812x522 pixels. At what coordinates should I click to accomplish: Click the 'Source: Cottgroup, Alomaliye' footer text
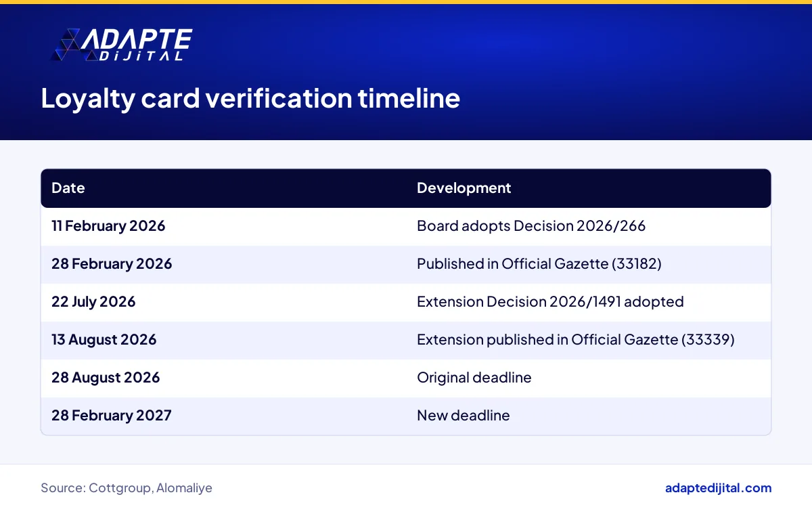pos(127,488)
